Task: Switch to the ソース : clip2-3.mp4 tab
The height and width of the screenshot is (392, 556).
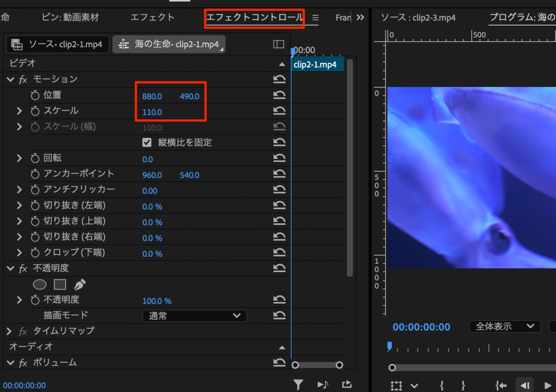Action: pos(418,17)
